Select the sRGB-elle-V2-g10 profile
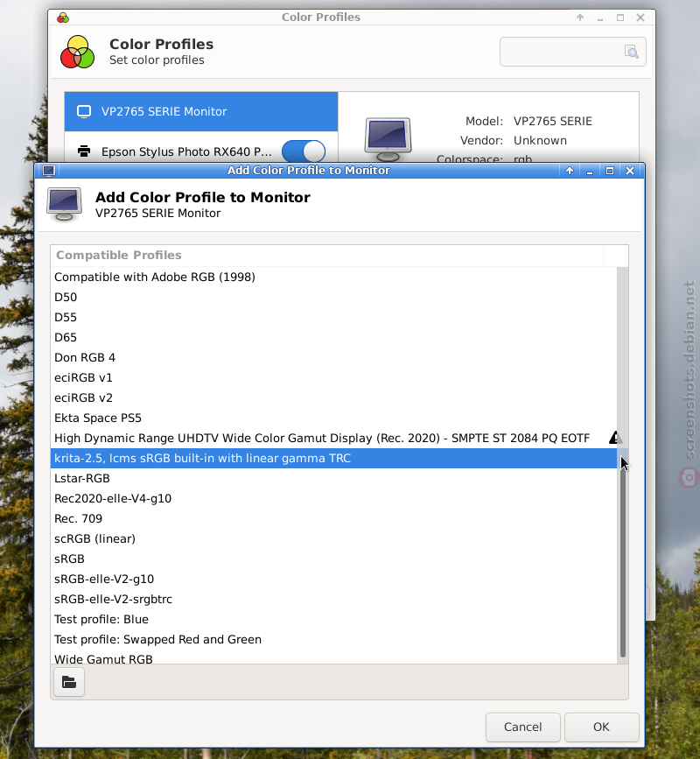 point(333,580)
